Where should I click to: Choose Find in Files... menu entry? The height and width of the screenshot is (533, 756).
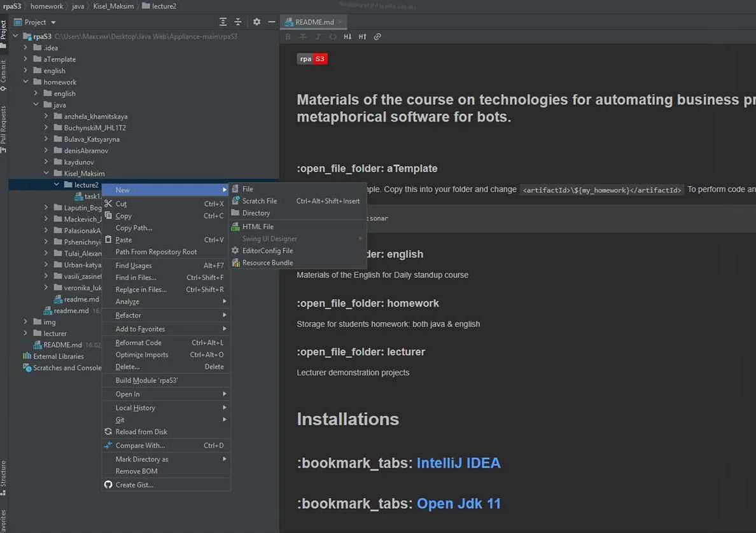point(166,277)
